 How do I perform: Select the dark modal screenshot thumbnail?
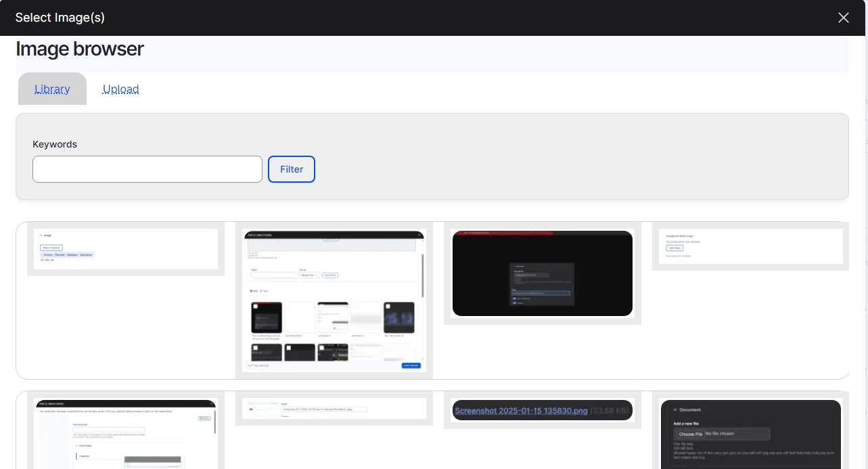[x=543, y=273]
